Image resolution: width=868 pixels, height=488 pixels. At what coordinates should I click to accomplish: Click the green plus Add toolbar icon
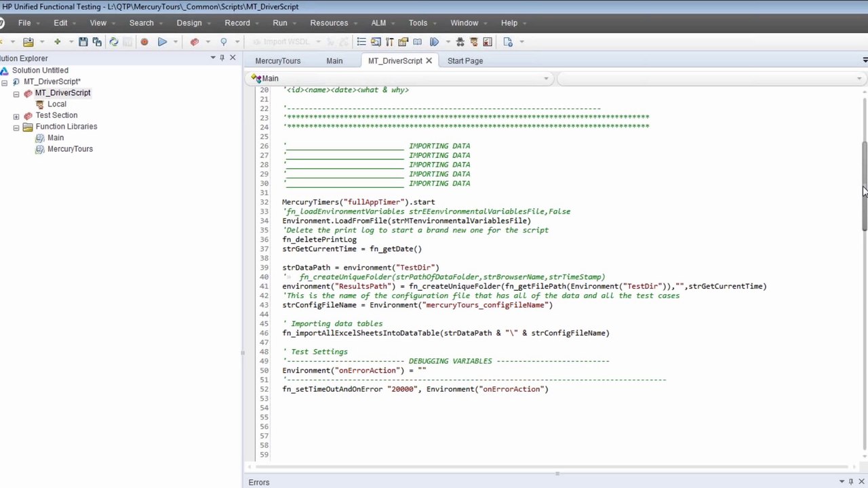tap(57, 42)
